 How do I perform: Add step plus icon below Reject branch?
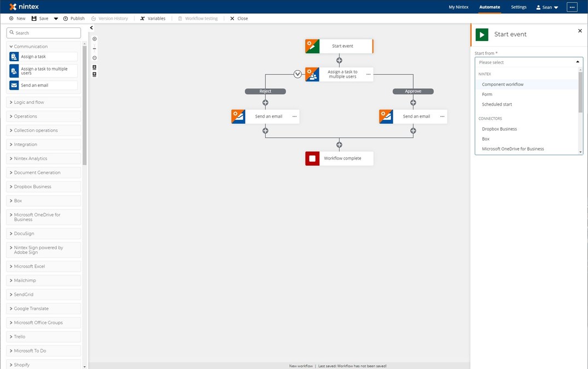coord(265,102)
